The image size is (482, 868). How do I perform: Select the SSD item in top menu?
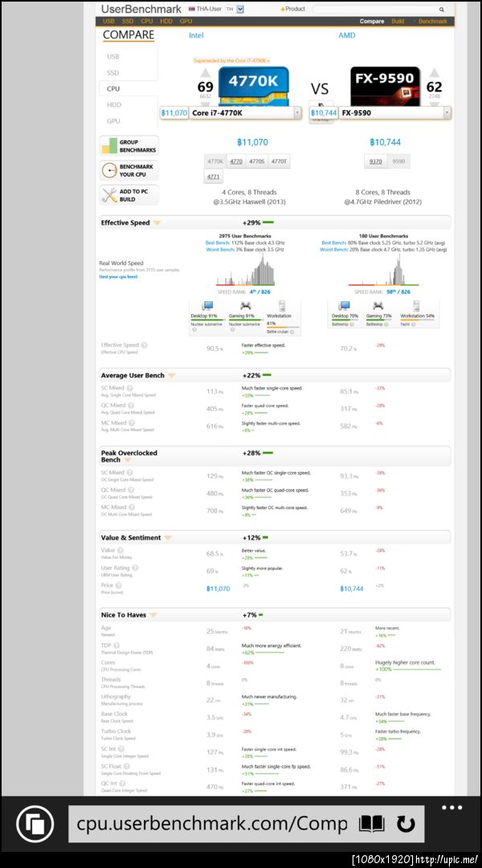click(x=128, y=22)
